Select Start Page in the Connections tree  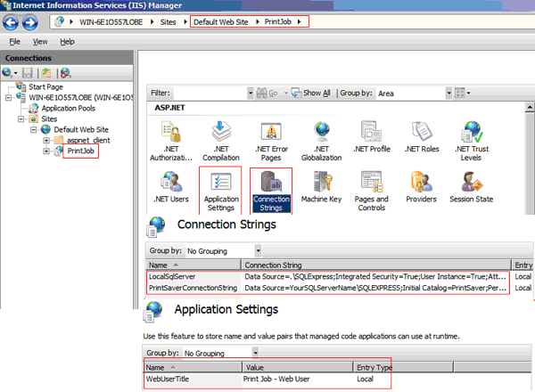[45, 87]
